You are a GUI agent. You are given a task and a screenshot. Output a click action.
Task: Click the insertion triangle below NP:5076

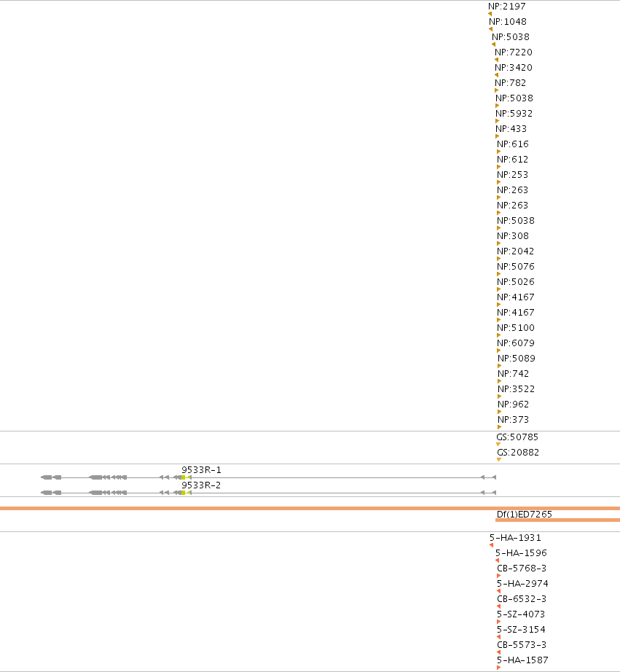point(499,274)
